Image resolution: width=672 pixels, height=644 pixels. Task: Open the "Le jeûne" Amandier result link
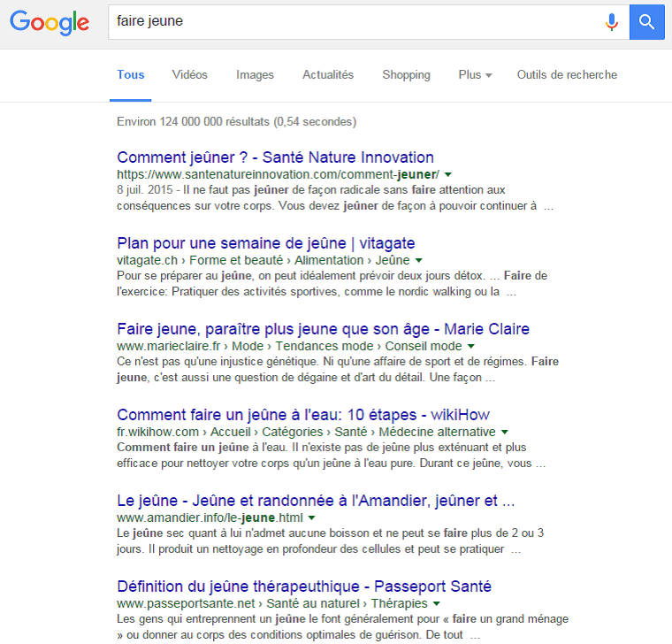point(315,501)
